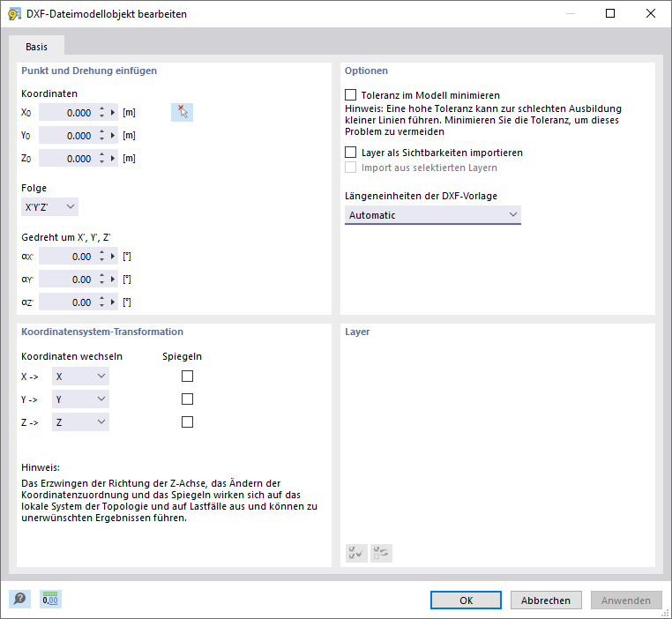Click the 'Gedreht um X', Y', Z'' label
Viewport: 672px width, 619px height.
66,237
